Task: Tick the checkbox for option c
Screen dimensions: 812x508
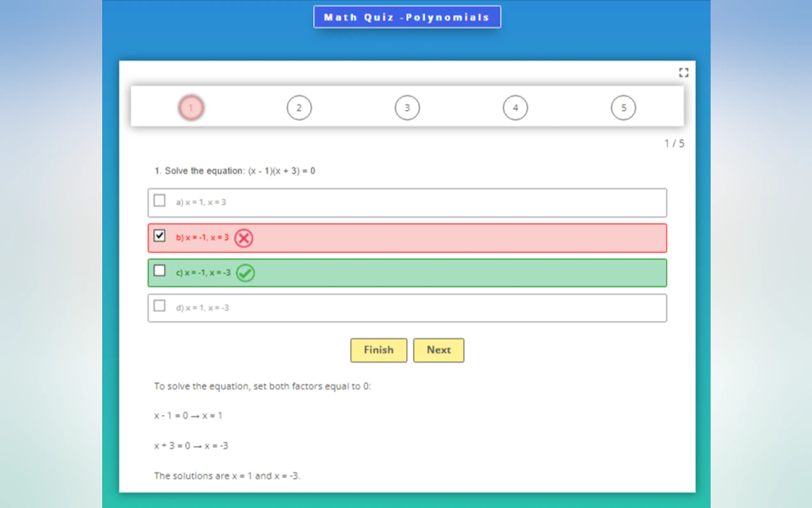Action: tap(160, 270)
